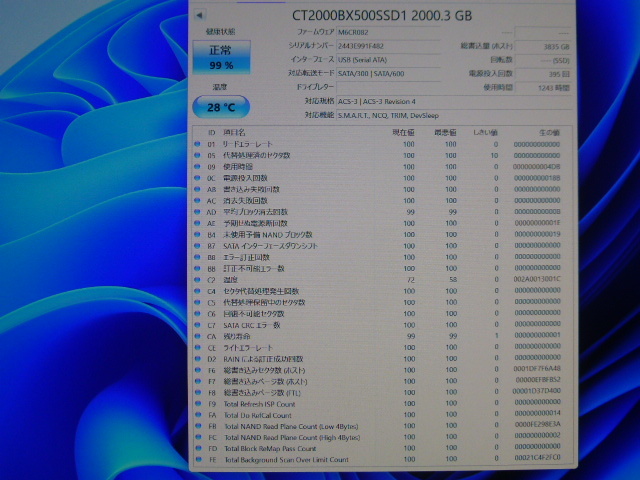Click status icon for ID B4 NAND row
Screen dimensions: 640x480
pos(198,234)
